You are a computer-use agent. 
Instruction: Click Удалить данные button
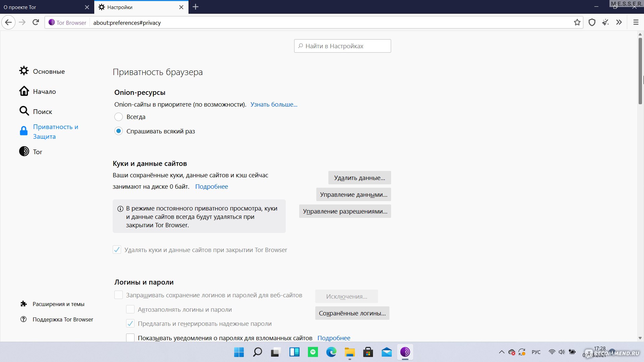[359, 177]
